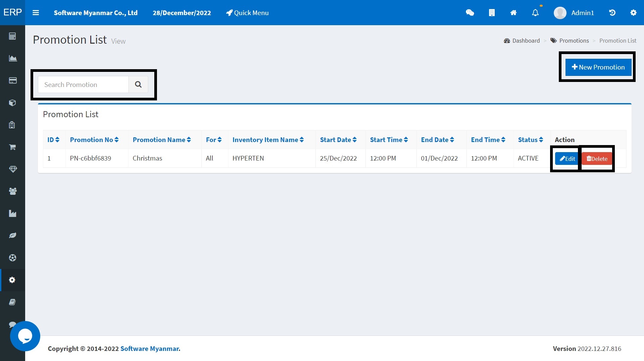The width and height of the screenshot is (644, 361).
Task: Open the leaf sidebar icon
Action: click(13, 235)
